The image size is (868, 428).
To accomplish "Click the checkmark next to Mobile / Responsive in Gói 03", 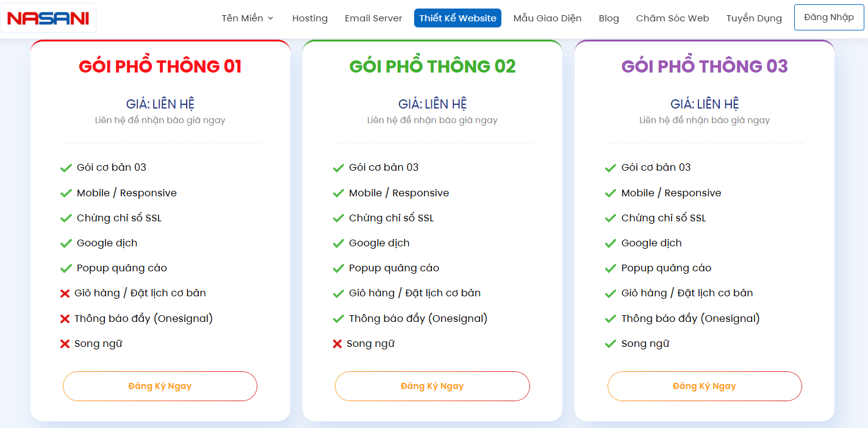I will (x=610, y=192).
